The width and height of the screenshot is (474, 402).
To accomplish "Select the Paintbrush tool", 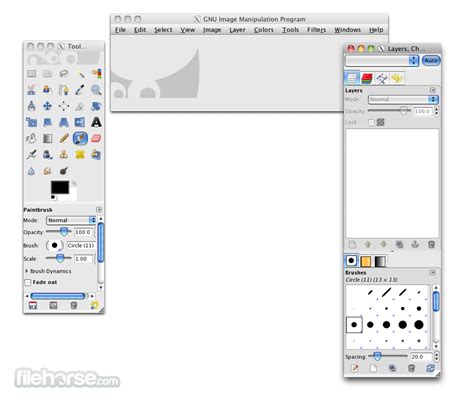I will pos(80,138).
